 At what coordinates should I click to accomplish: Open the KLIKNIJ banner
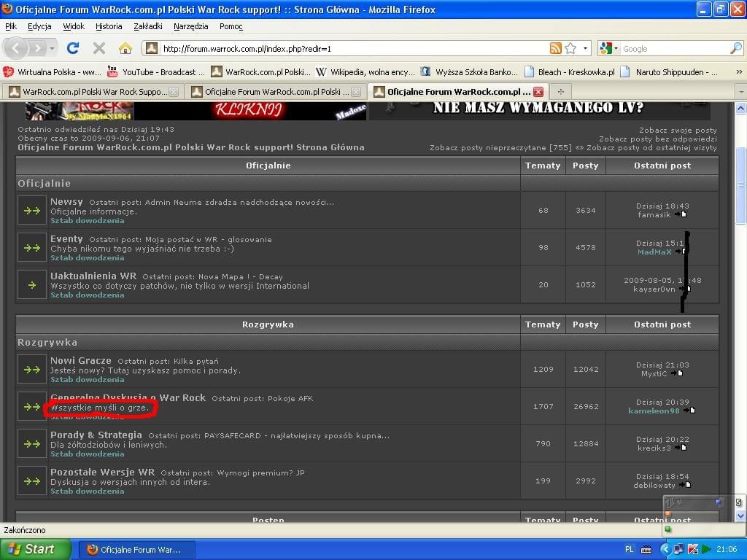point(249,111)
